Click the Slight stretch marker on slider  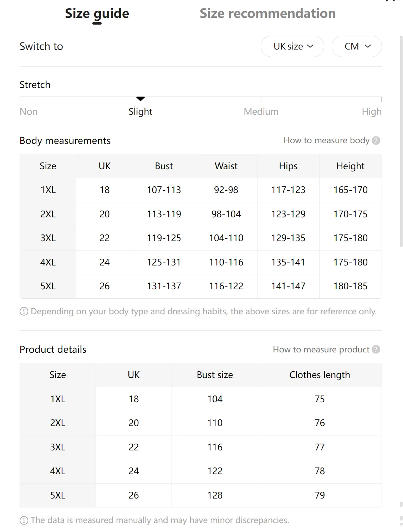[141, 98]
